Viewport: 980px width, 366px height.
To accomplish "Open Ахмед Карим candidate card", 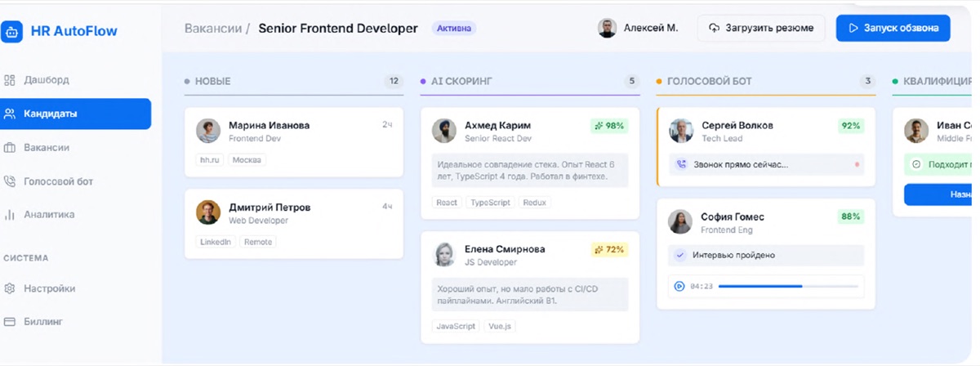I will pyautogui.click(x=529, y=163).
